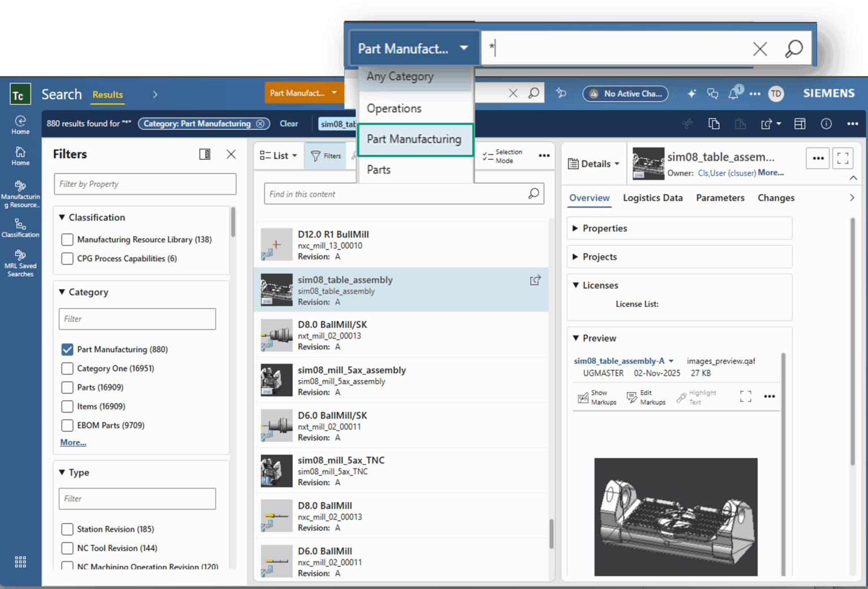The width and height of the screenshot is (868, 589).
Task: Check Station Revision (185)
Action: 67,529
